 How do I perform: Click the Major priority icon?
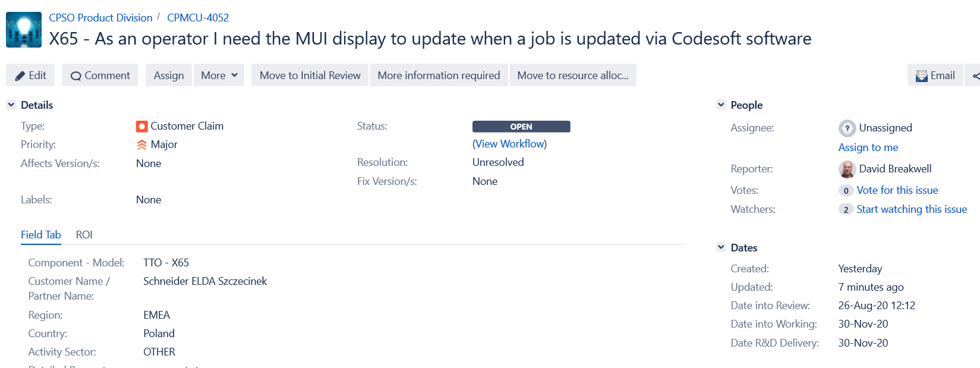(141, 144)
